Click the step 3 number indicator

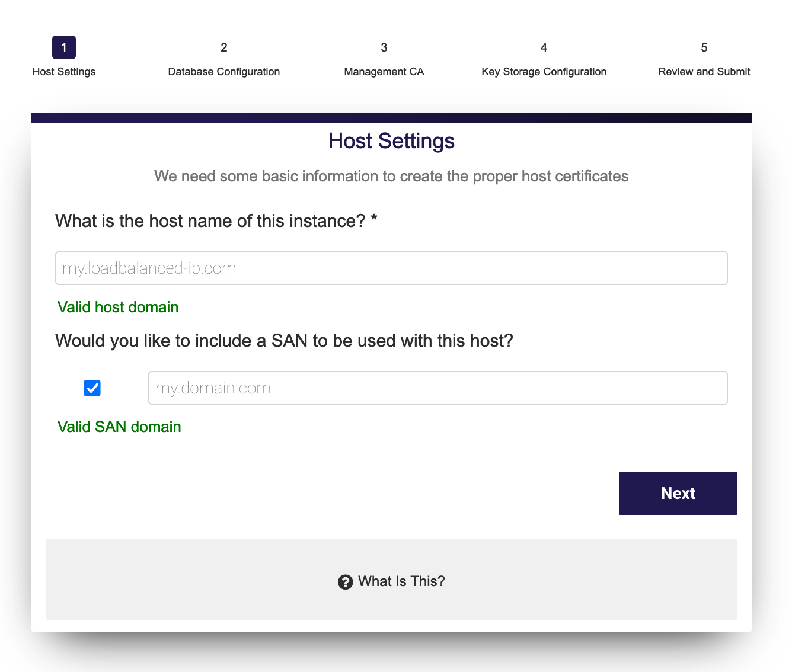click(x=384, y=47)
